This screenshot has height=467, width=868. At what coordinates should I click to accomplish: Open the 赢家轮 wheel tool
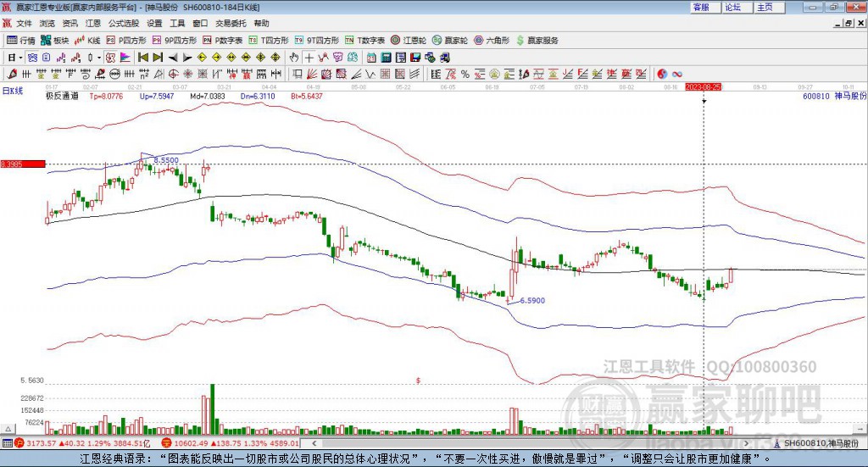(x=450, y=41)
